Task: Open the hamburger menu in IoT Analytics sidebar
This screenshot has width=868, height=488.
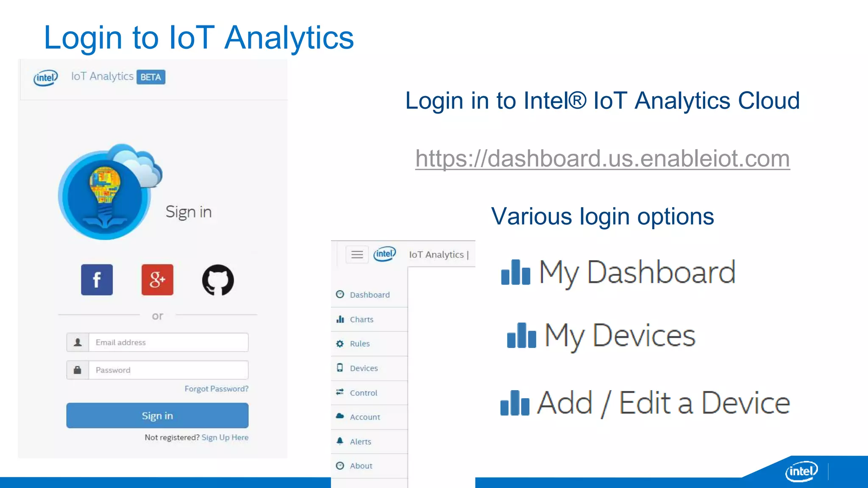Action: 357,255
